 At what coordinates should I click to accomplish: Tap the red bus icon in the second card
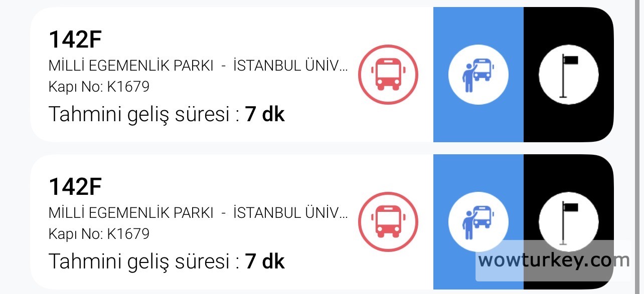pos(388,222)
